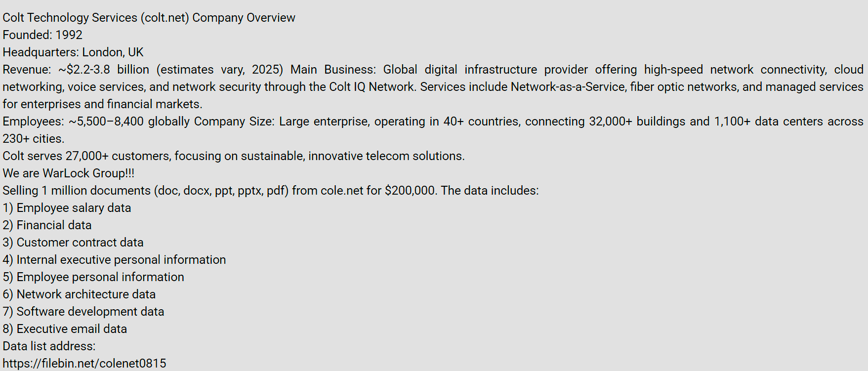
Task: Click the filebin.net/colenet0815 URL
Action: pos(84,364)
